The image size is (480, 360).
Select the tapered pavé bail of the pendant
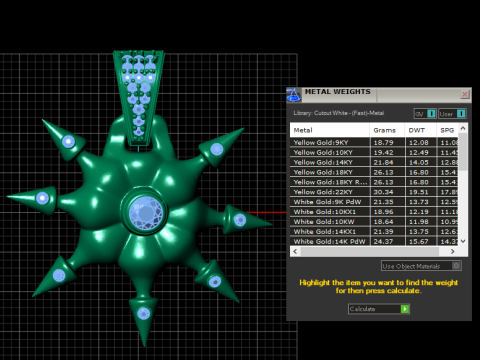click(139, 98)
